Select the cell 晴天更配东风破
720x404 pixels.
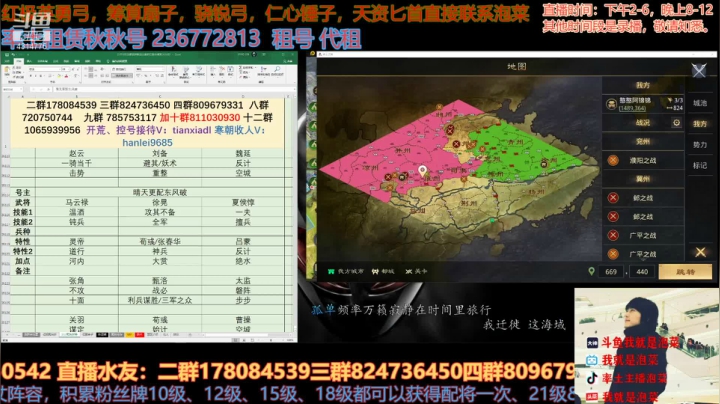(x=160, y=192)
